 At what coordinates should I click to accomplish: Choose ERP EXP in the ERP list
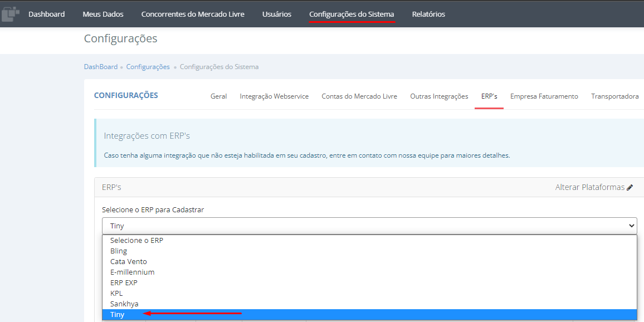click(x=369, y=283)
